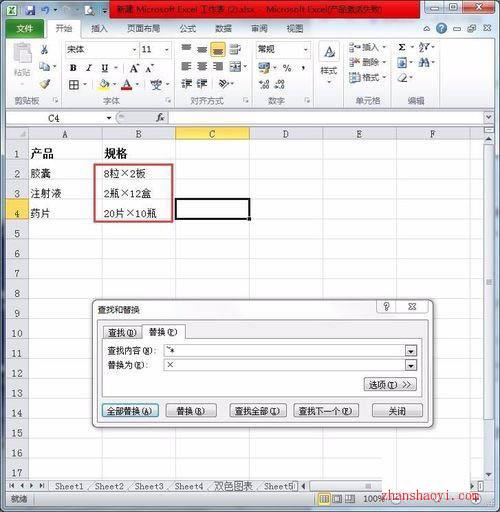Viewport: 500px width, 512px height.
Task: Apply Bold formatting
Action: click(73, 68)
